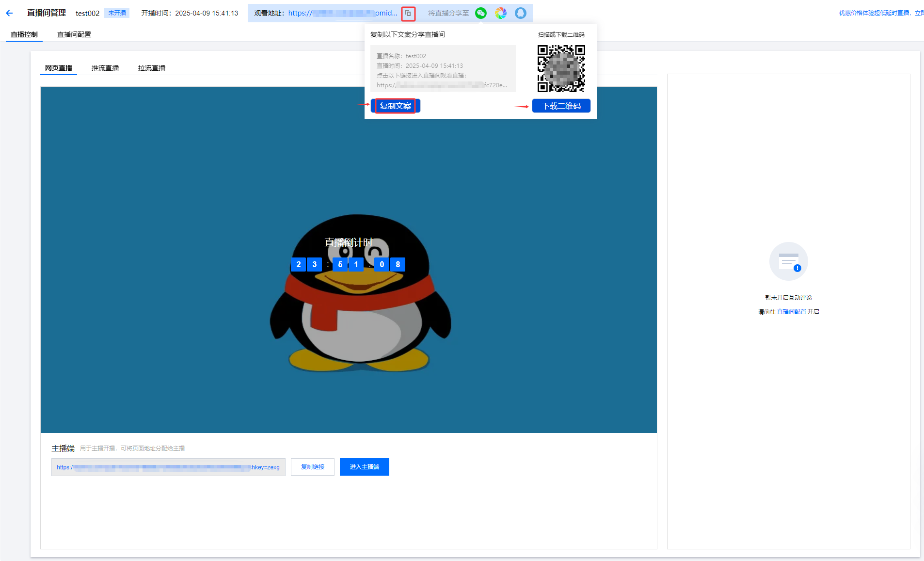Click the 直播间管理 page title
This screenshot has width=924, height=561.
pyautogui.click(x=47, y=13)
